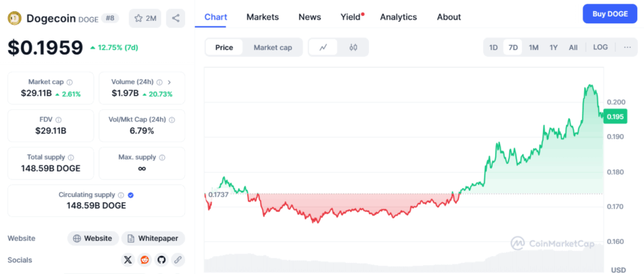Open the three-dots chart options menu
This screenshot has width=644, height=274.
tap(628, 47)
